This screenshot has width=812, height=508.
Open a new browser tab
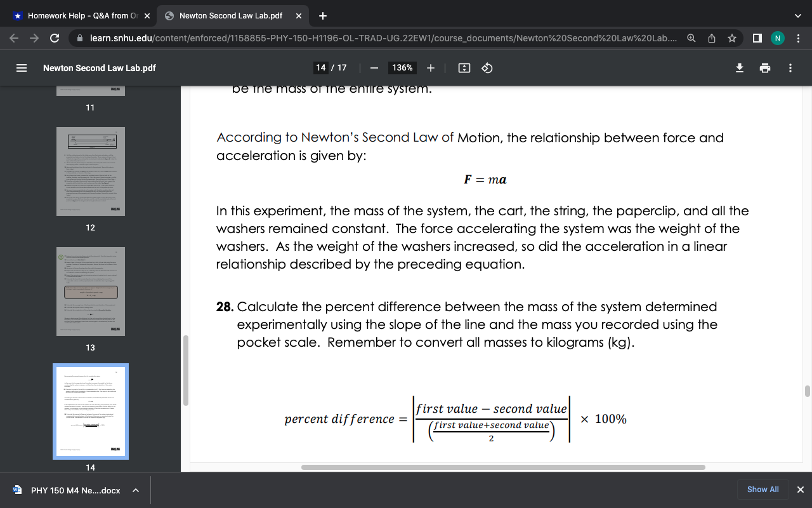coord(323,15)
